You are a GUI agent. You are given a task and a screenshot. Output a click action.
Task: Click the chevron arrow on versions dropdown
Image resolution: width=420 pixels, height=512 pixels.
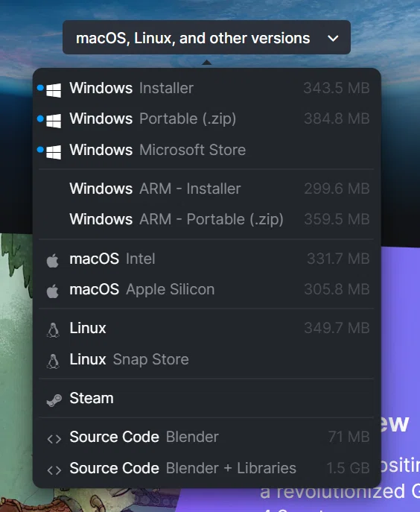(333, 39)
